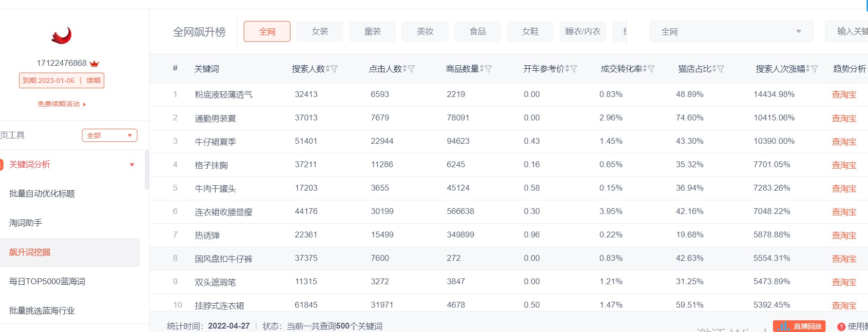The width and height of the screenshot is (868, 332).
Task: Open filter funnel for 成交转化率 column
Action: pos(651,69)
